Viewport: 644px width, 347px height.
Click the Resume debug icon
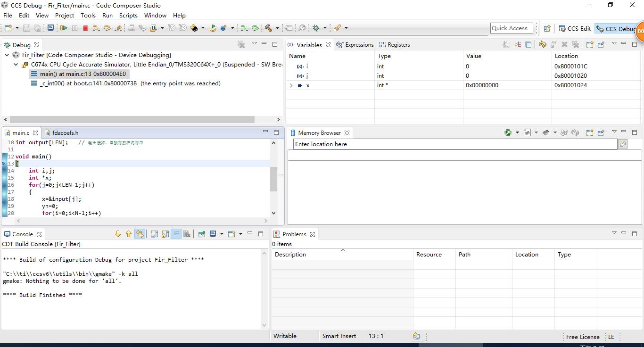[x=64, y=28]
